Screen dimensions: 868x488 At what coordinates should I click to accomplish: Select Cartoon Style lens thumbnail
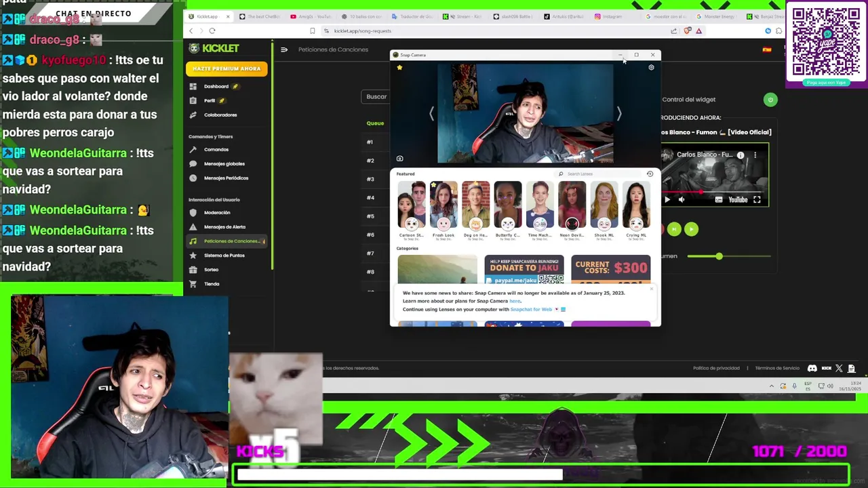point(412,205)
